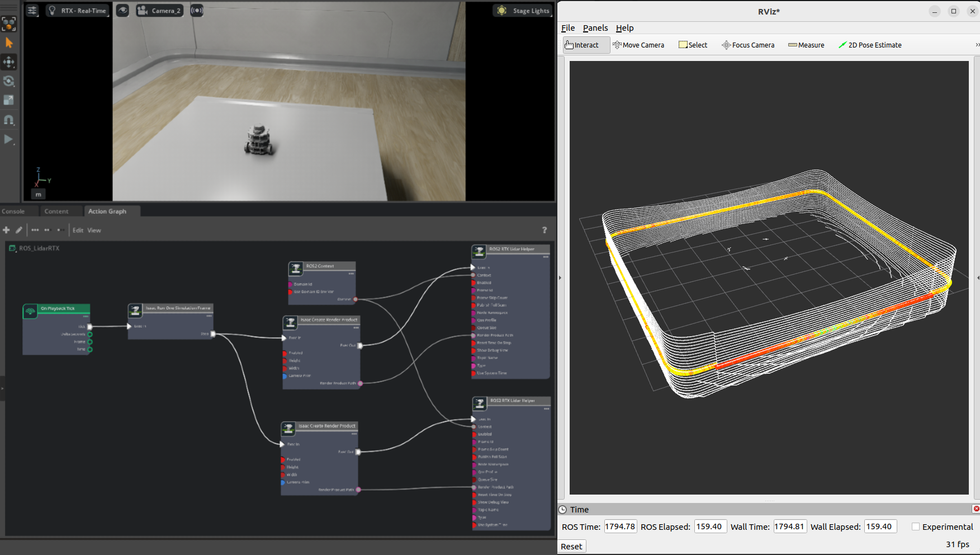Toggle the viewport eye visibility menu

point(122,11)
